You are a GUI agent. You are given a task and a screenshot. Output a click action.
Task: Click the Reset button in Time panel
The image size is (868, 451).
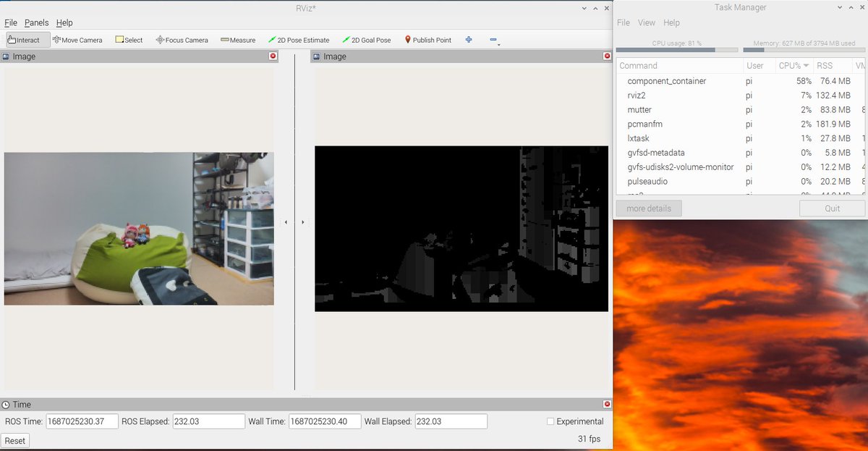15,440
